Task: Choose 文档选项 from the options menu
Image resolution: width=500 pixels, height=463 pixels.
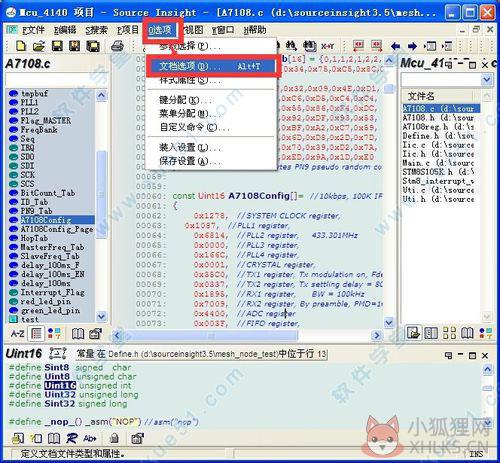Action: (x=211, y=66)
